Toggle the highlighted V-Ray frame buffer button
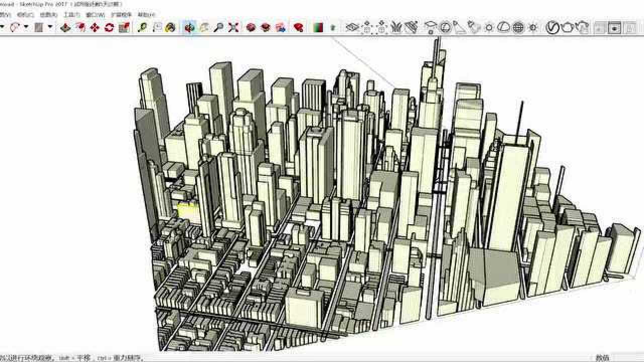The image size is (644, 362). (x=614, y=28)
